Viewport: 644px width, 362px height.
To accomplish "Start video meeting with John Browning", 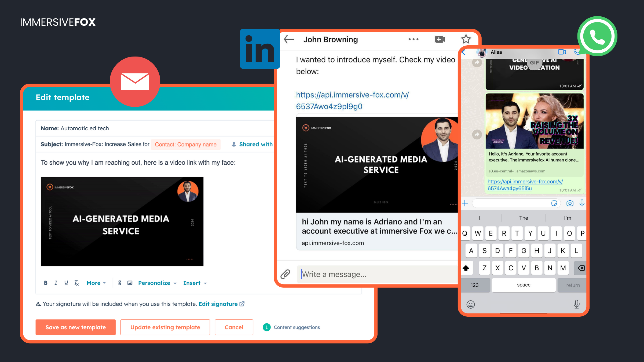I will 440,39.
